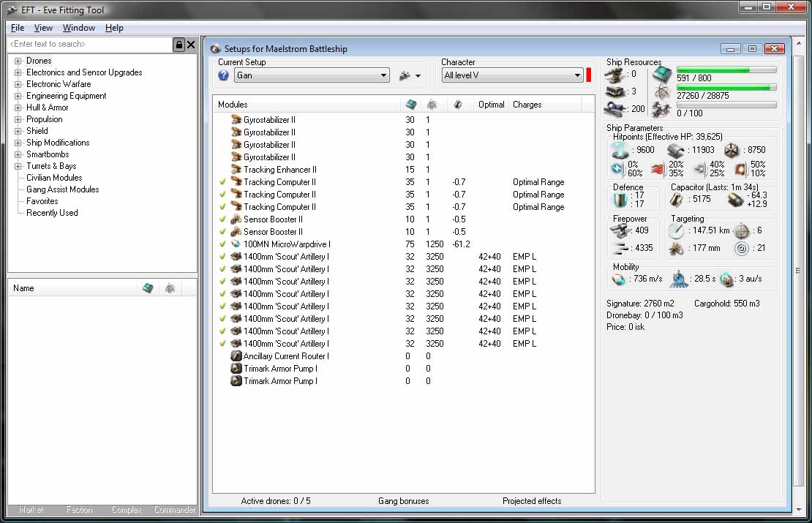Click the Projected effects button
This screenshot has width=812, height=523.
532,501
